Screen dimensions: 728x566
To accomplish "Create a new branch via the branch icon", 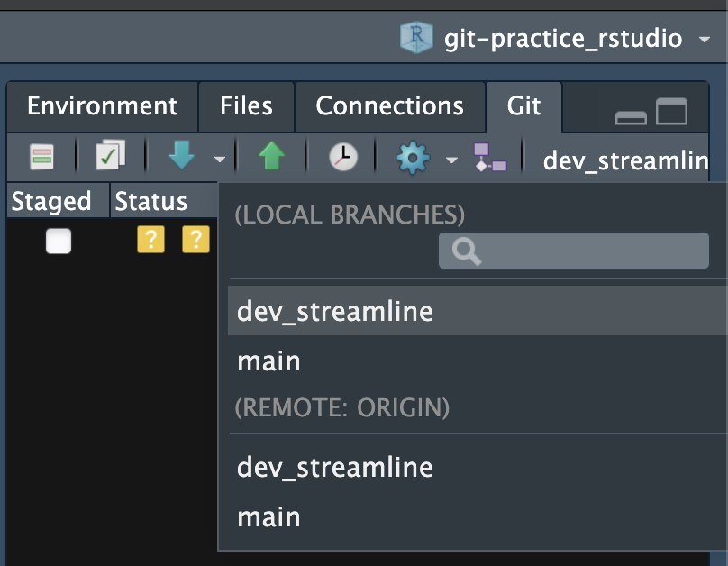I will (491, 155).
